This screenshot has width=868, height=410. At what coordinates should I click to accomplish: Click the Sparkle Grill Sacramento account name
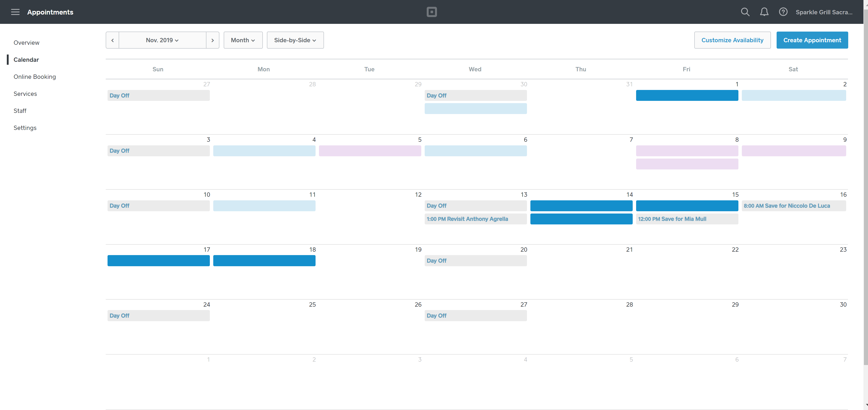point(824,12)
